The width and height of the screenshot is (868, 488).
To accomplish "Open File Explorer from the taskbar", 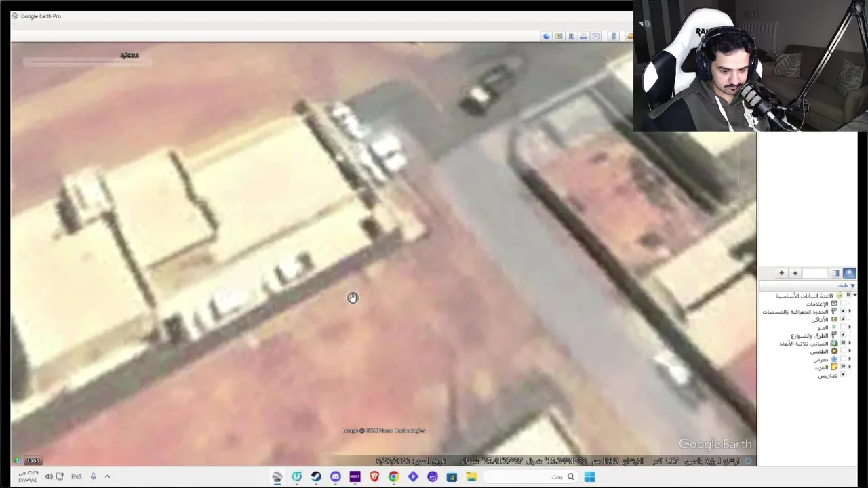I will point(471,476).
